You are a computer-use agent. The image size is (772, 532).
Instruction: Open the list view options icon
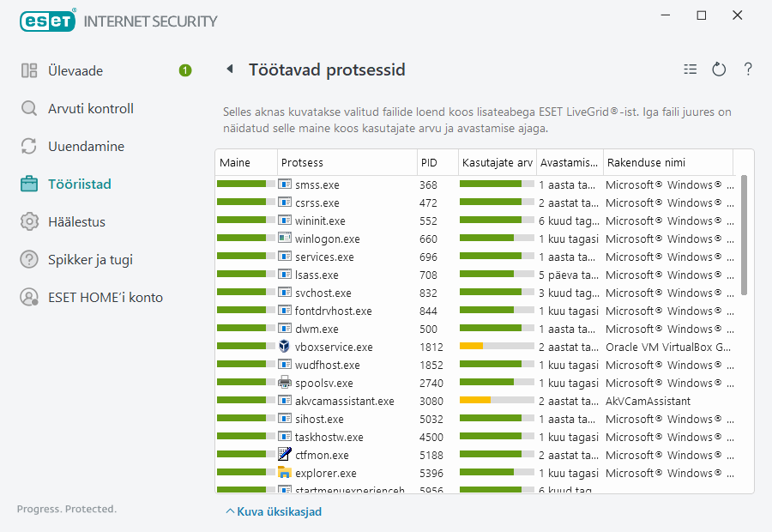click(691, 70)
